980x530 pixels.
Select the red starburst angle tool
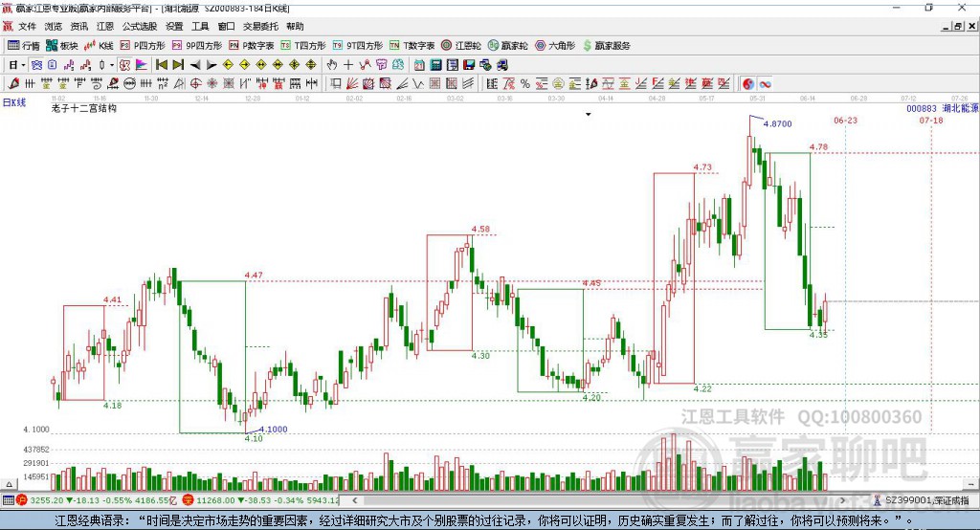(212, 83)
